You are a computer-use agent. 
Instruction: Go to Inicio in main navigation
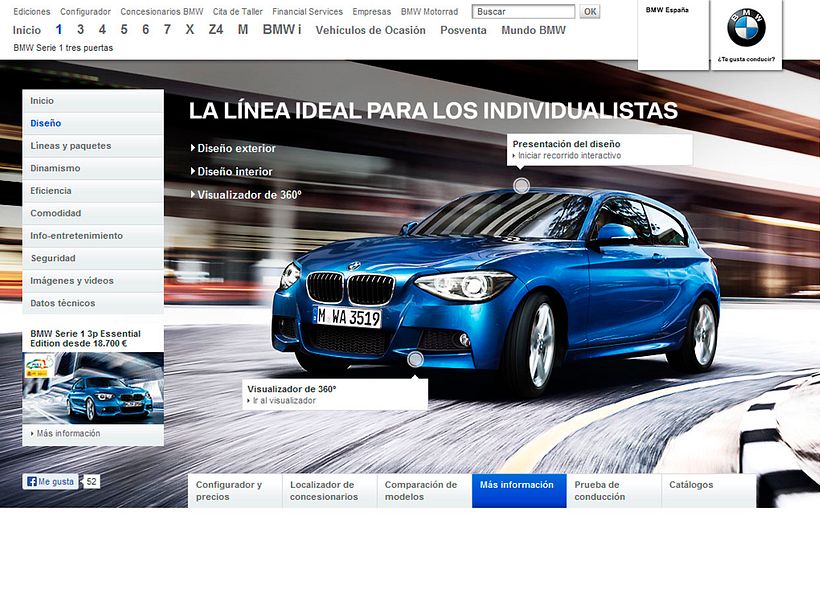pos(27,30)
